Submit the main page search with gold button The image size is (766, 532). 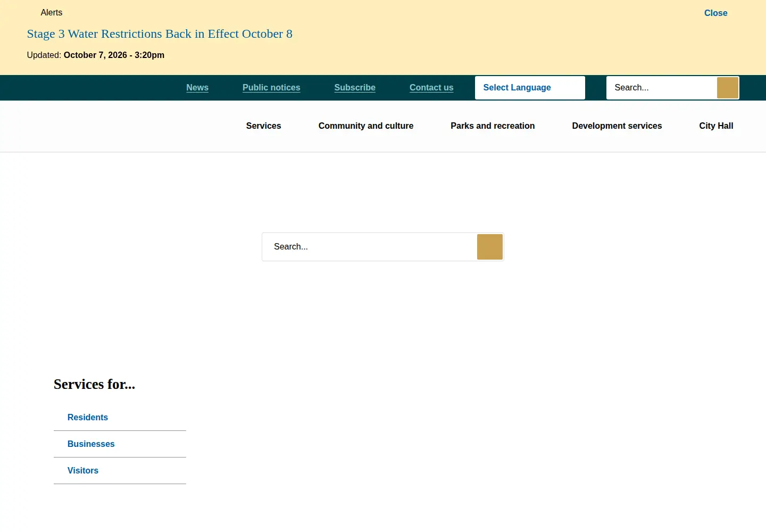tap(490, 247)
